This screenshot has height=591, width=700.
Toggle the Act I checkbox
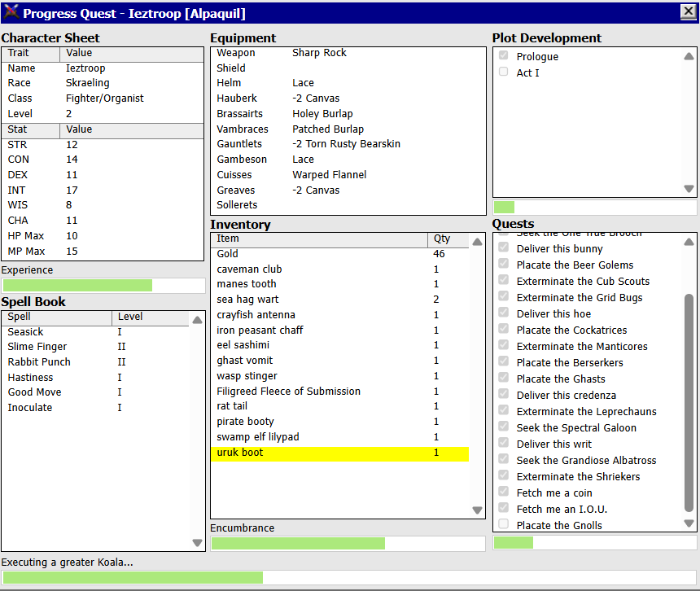[504, 72]
